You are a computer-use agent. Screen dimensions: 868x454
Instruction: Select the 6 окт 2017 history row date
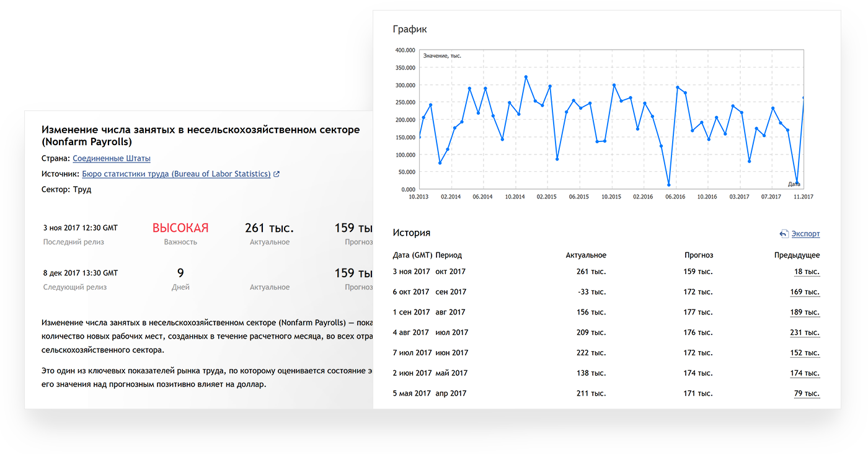tap(411, 292)
